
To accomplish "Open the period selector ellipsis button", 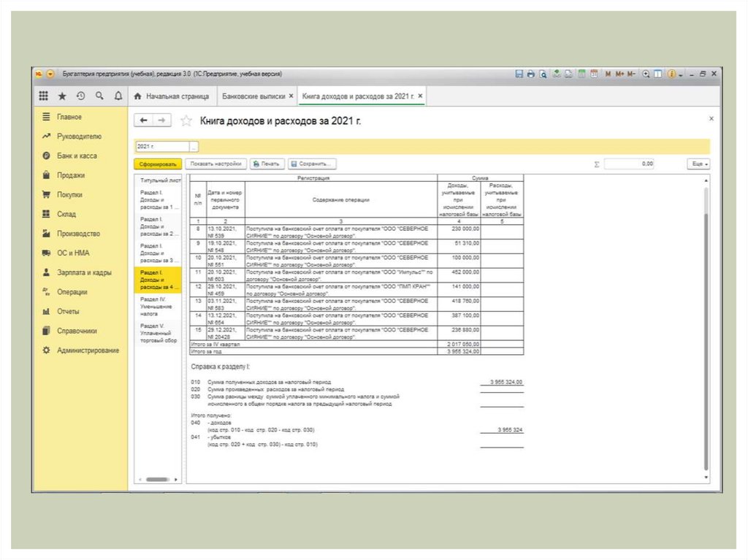I will tap(194, 146).
